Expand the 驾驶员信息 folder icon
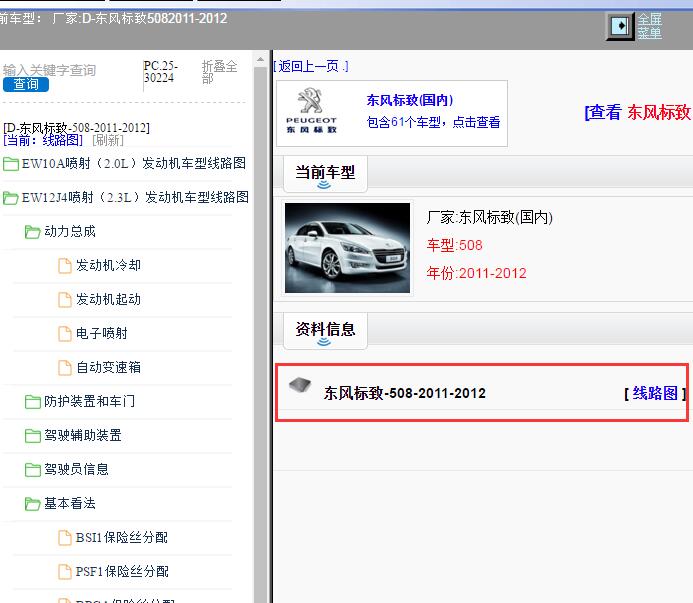Screen dimensions: 693x603 (x=33, y=470)
